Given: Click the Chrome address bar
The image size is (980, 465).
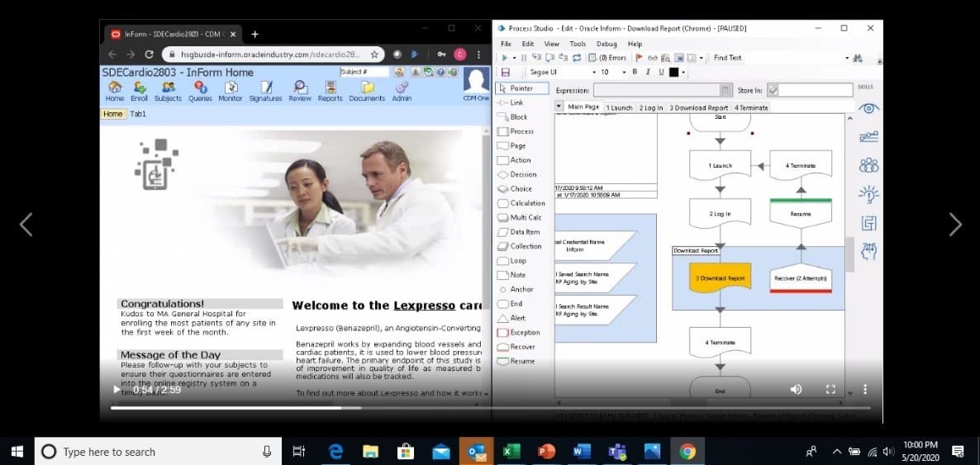Looking at the screenshot, I should pos(274,55).
